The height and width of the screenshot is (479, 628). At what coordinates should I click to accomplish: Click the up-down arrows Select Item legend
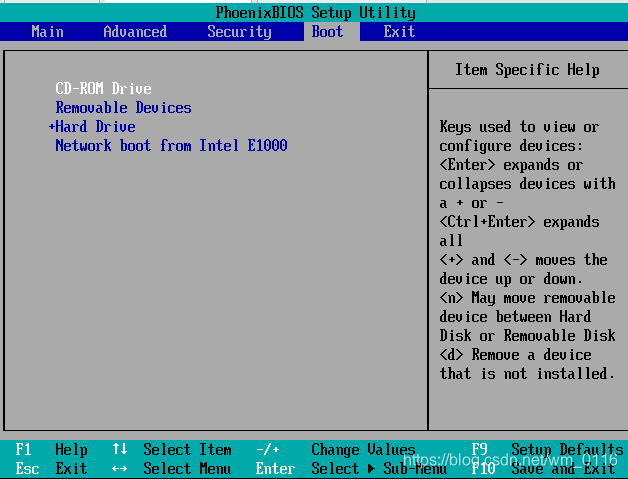click(x=171, y=449)
